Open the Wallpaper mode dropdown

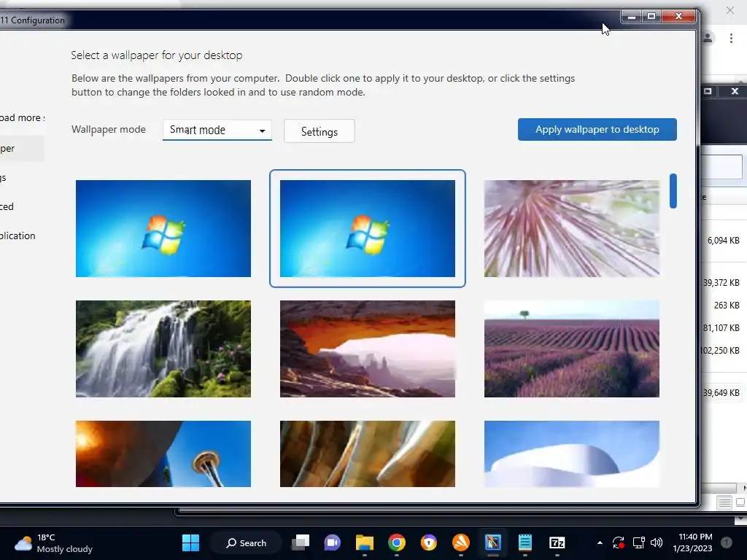tap(217, 130)
